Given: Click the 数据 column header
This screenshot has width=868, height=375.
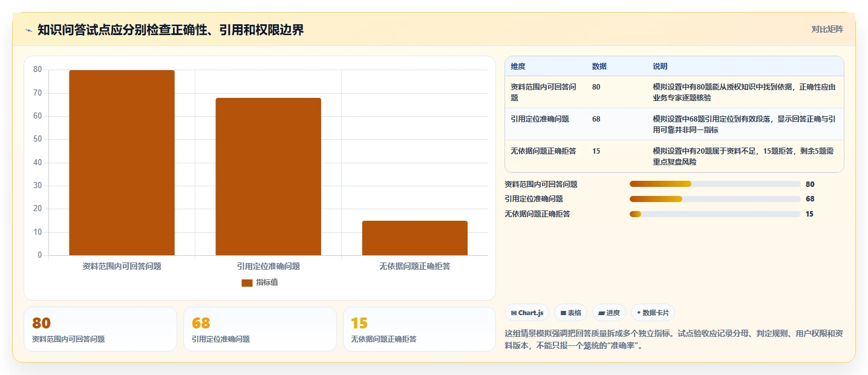Looking at the screenshot, I should (599, 66).
